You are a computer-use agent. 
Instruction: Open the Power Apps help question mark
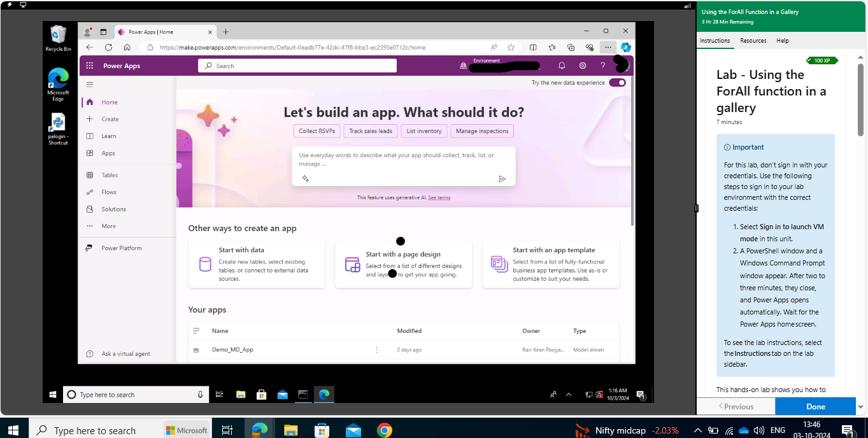click(x=602, y=66)
